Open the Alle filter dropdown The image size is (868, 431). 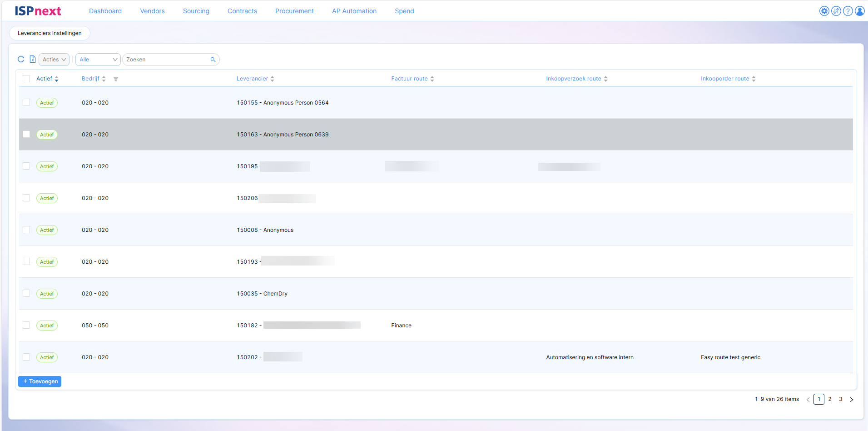pyautogui.click(x=98, y=60)
